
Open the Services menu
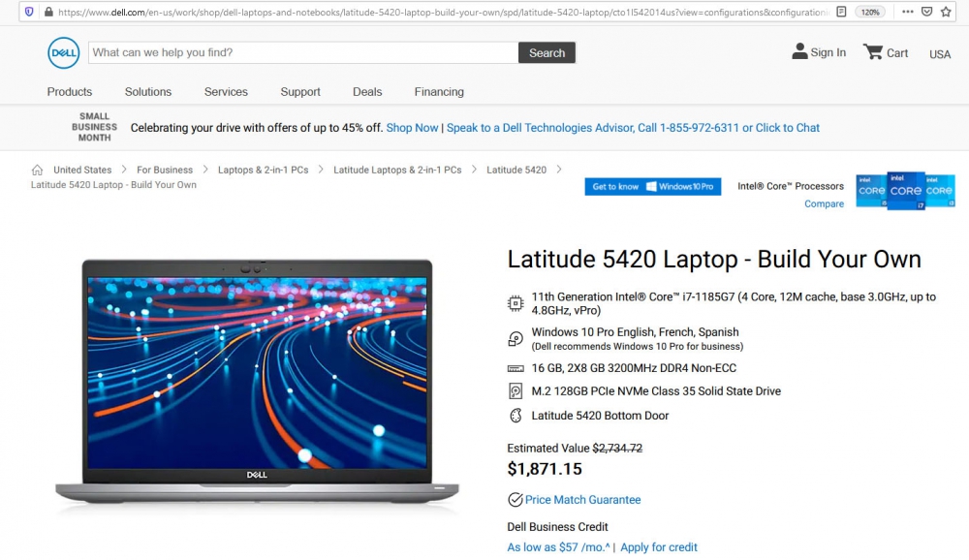[226, 91]
